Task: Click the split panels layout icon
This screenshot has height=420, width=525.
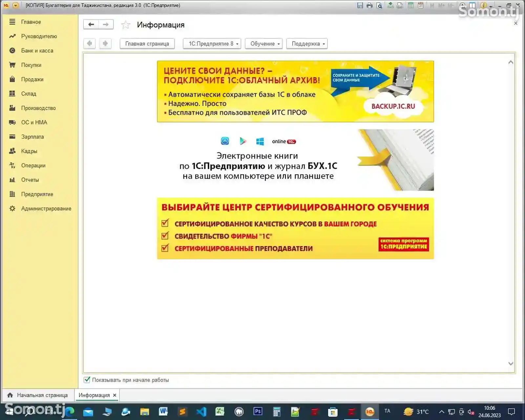Action: pyautogui.click(x=472, y=5)
